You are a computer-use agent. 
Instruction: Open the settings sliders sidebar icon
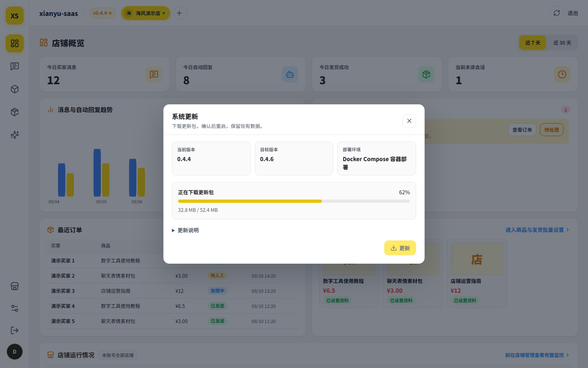tap(15, 308)
